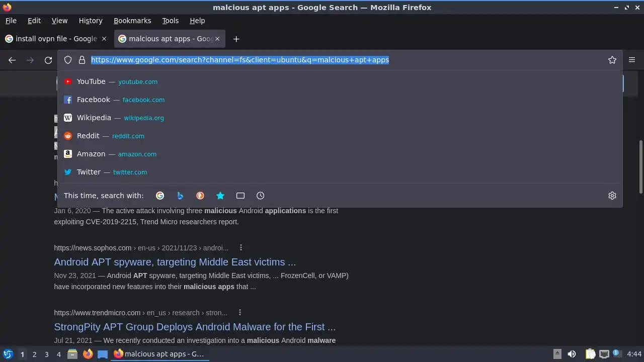
Task: Launch Firefox from taskbar quick launch
Action: [x=88, y=354]
